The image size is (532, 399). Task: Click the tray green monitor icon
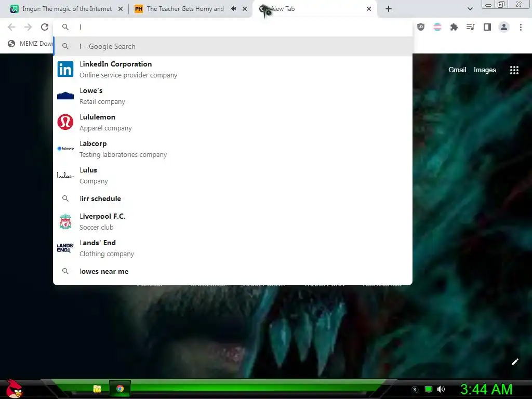point(429,389)
